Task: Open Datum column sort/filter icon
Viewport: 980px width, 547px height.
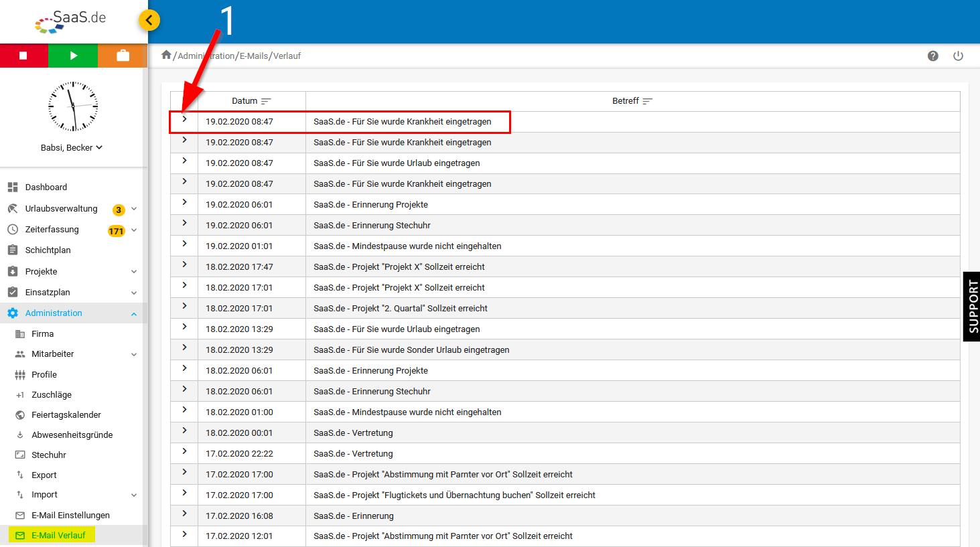Action: [x=266, y=101]
